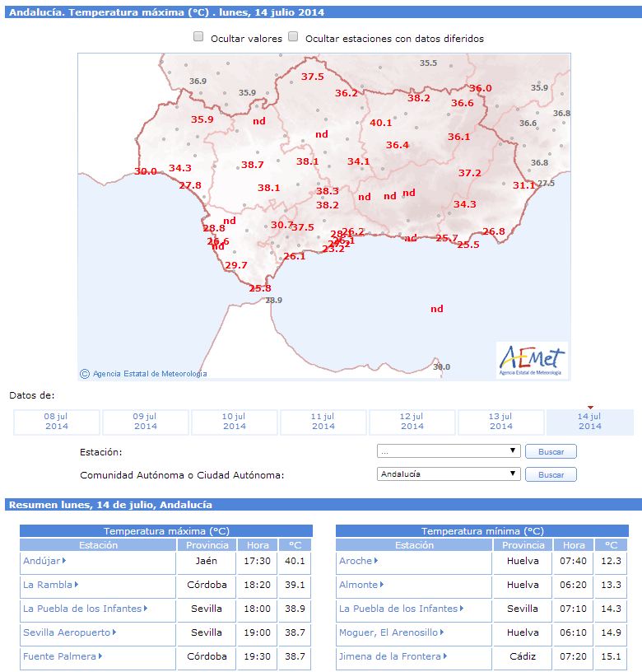642x672 pixels.
Task: Open the La Rambla station link
Action: pyautogui.click(x=50, y=585)
